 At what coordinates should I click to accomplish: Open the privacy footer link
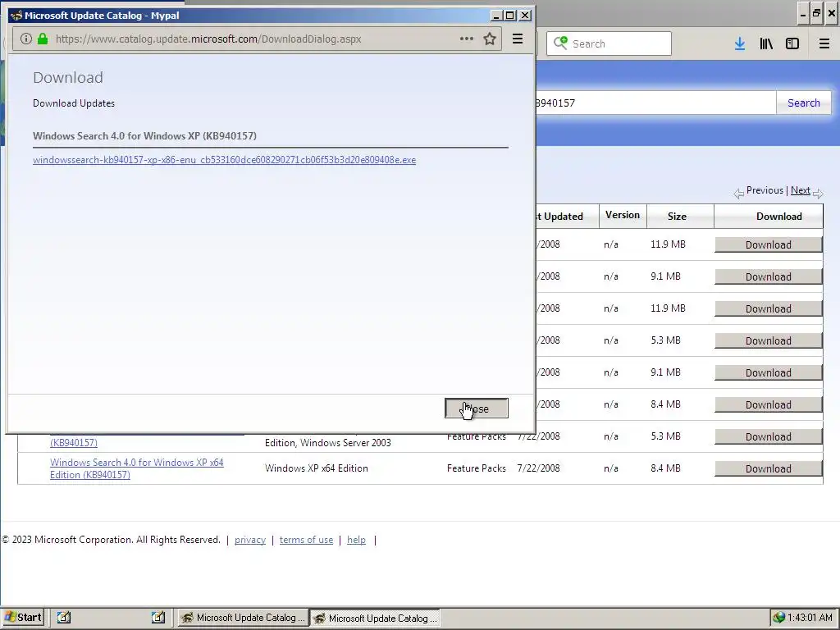250,540
